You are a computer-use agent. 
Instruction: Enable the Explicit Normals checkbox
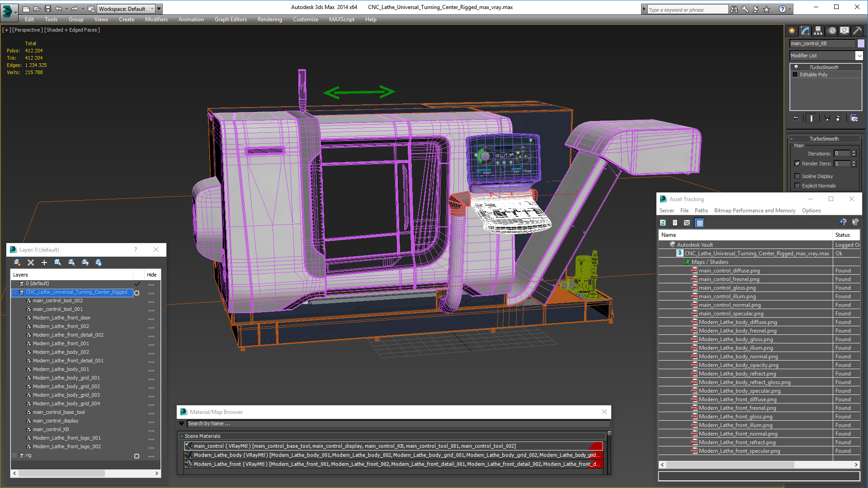[797, 186]
